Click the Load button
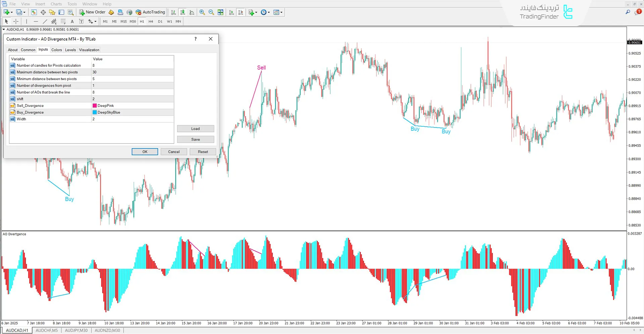Viewport: 644px width, 334px height. 196,128
